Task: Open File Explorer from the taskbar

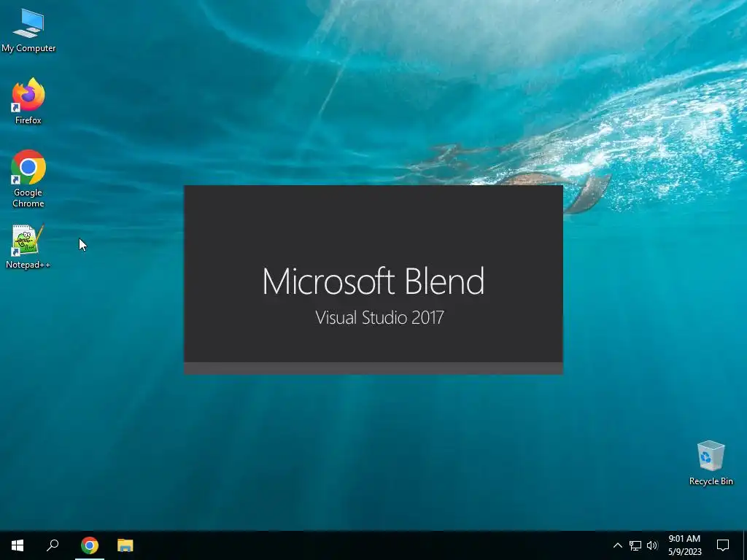Action: [x=125, y=545]
